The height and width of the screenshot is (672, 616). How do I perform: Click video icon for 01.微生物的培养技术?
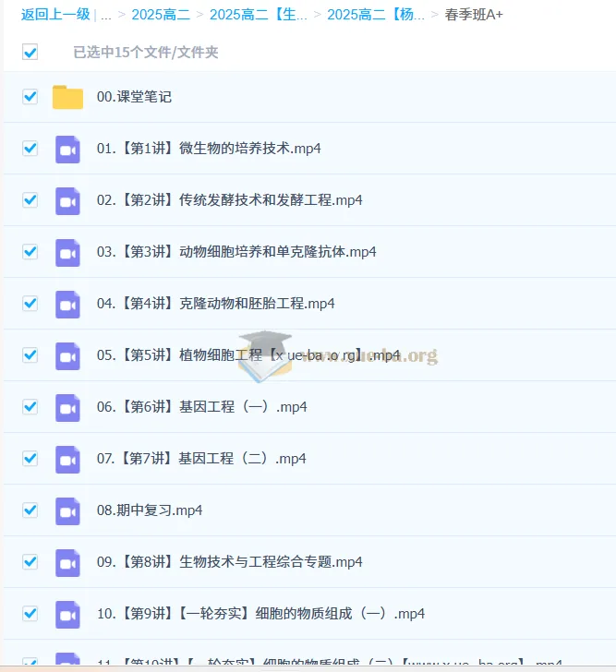[67, 149]
